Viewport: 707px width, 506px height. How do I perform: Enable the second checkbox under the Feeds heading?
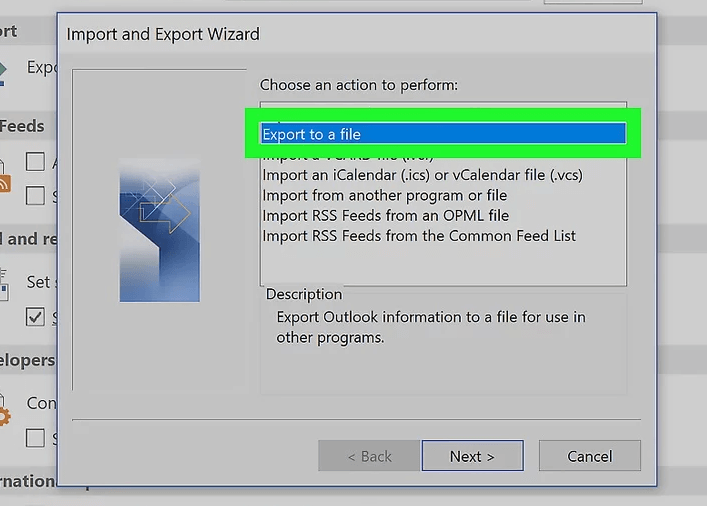[36, 195]
